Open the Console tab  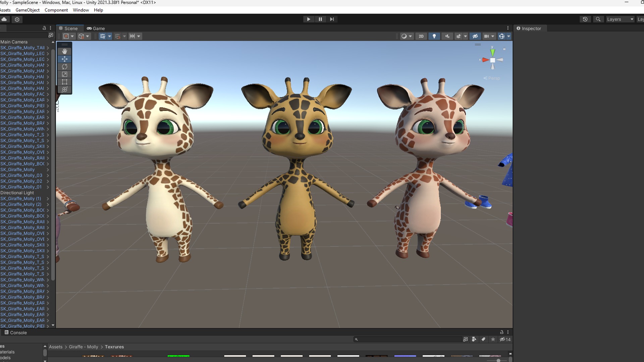15,333
